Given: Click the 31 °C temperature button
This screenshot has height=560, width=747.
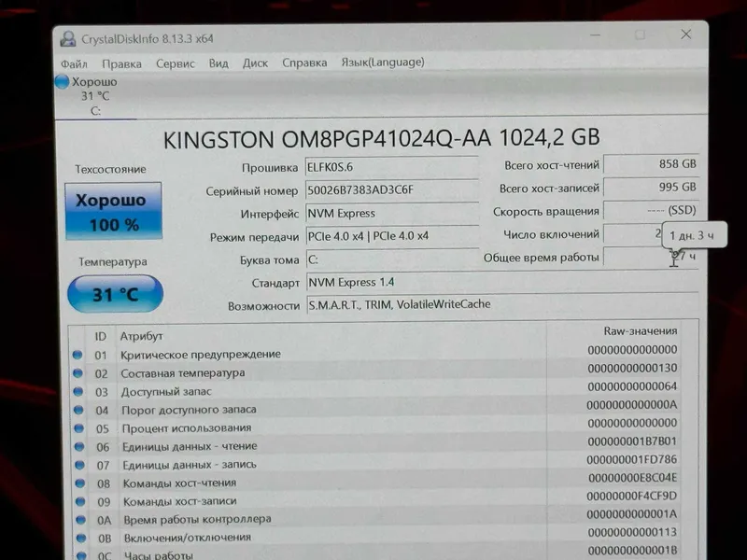Looking at the screenshot, I should point(115,294).
